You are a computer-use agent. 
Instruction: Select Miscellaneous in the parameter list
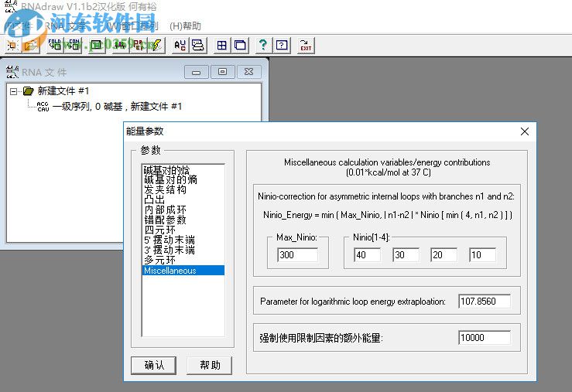[x=183, y=271]
